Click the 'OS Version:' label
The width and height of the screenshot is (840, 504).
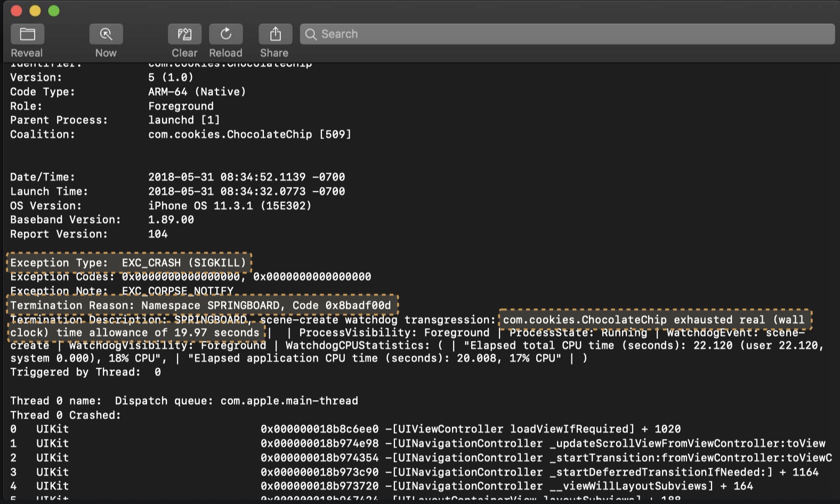[46, 206]
